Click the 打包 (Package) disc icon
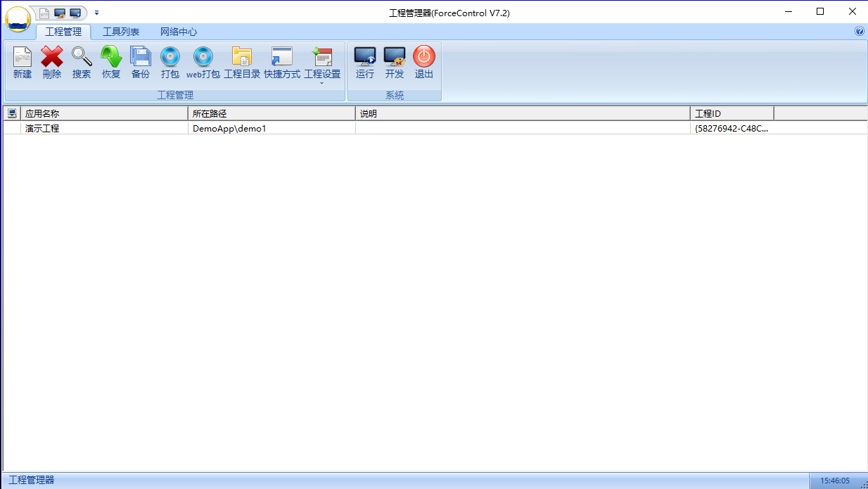Viewport: 868px width, 489px height. (x=170, y=57)
